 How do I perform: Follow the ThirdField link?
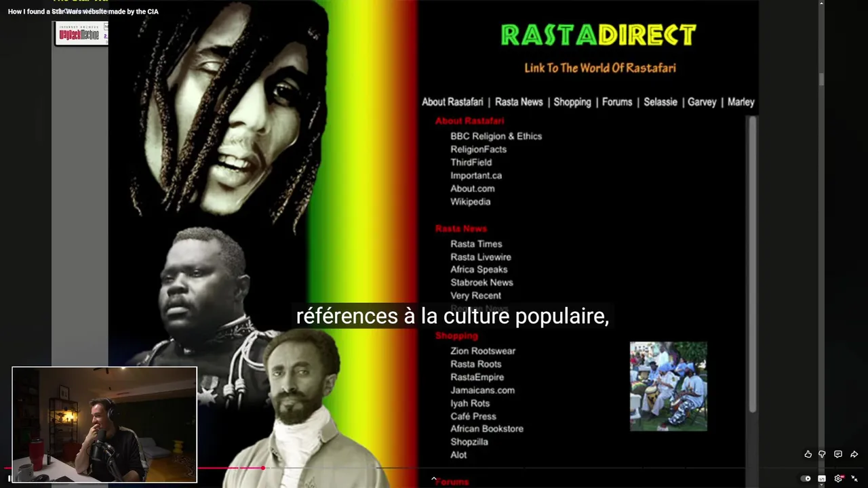pos(471,163)
